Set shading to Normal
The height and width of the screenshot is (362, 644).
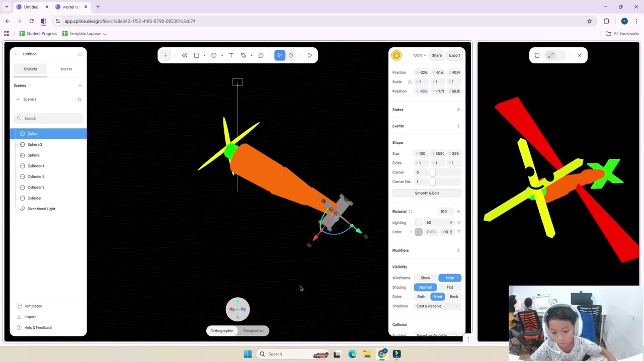point(425,287)
